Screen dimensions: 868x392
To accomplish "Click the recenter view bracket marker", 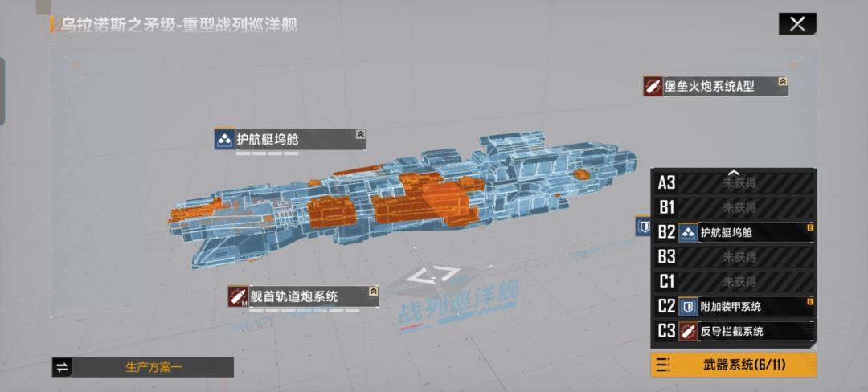I will click(432, 275).
